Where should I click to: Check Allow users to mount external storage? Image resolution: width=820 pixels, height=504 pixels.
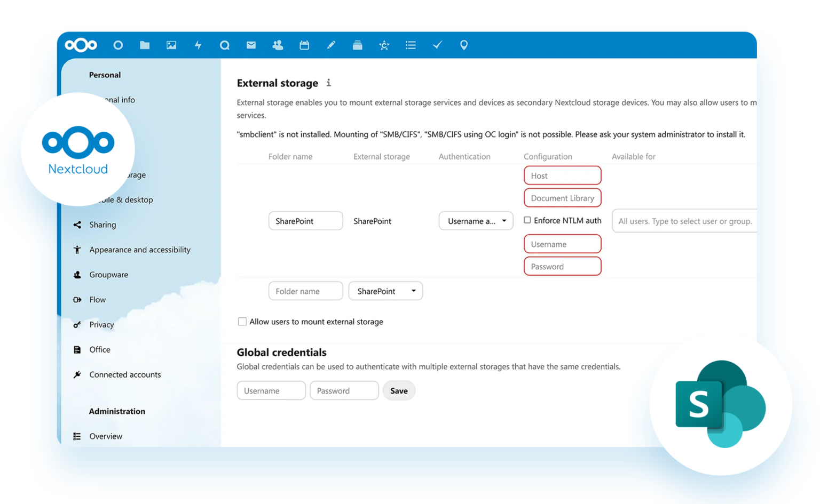coord(242,321)
